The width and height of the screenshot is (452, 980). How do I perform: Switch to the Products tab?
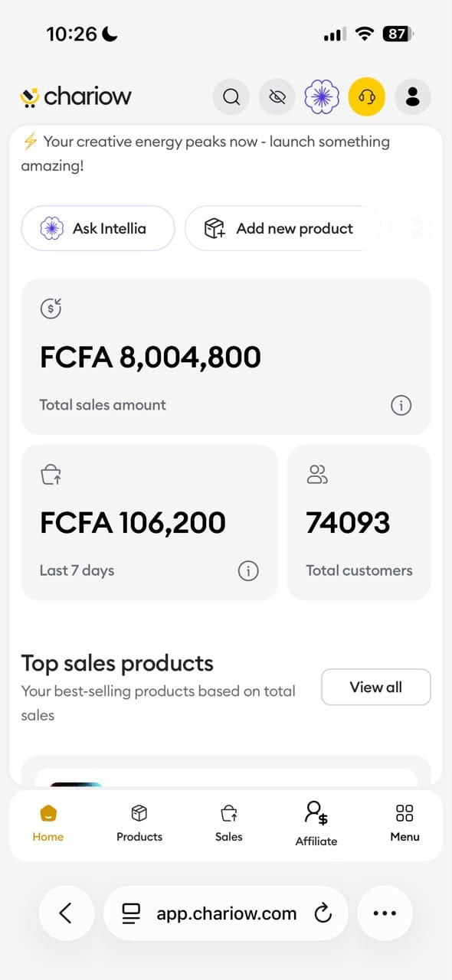[139, 824]
